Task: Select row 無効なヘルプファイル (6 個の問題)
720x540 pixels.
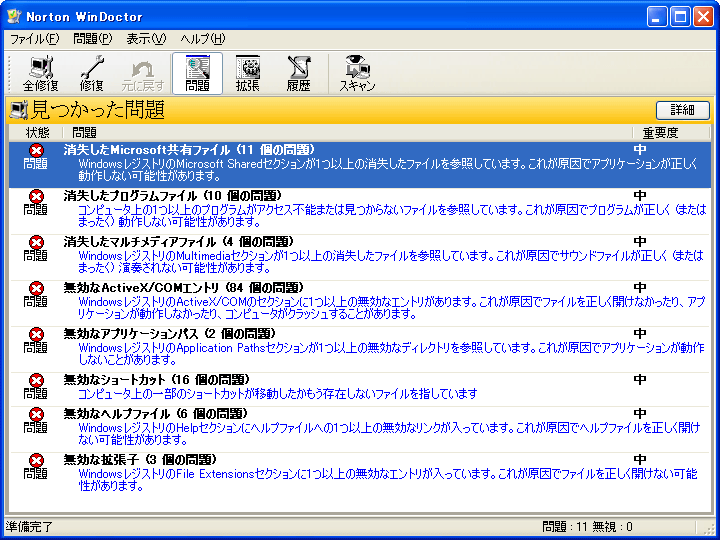Action: coord(360,429)
